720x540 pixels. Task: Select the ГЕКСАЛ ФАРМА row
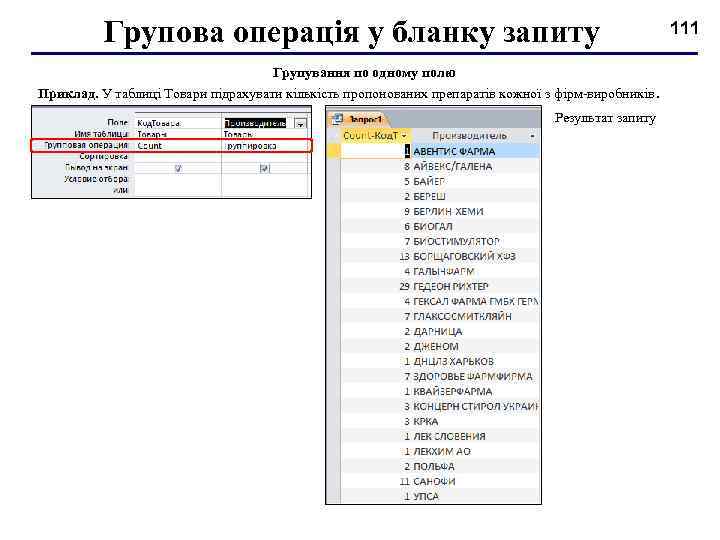440,301
